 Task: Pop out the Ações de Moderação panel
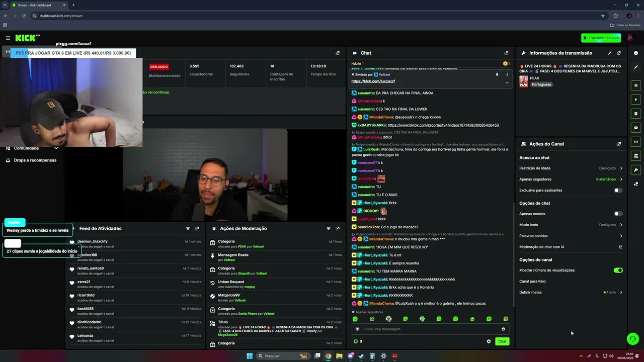pyautogui.click(x=338, y=228)
